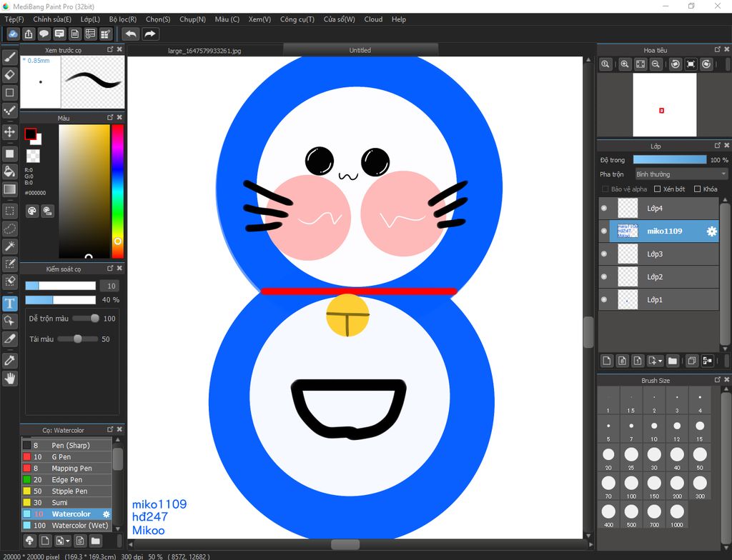Hide layer Lớp3
732x560 pixels.
pos(604,254)
